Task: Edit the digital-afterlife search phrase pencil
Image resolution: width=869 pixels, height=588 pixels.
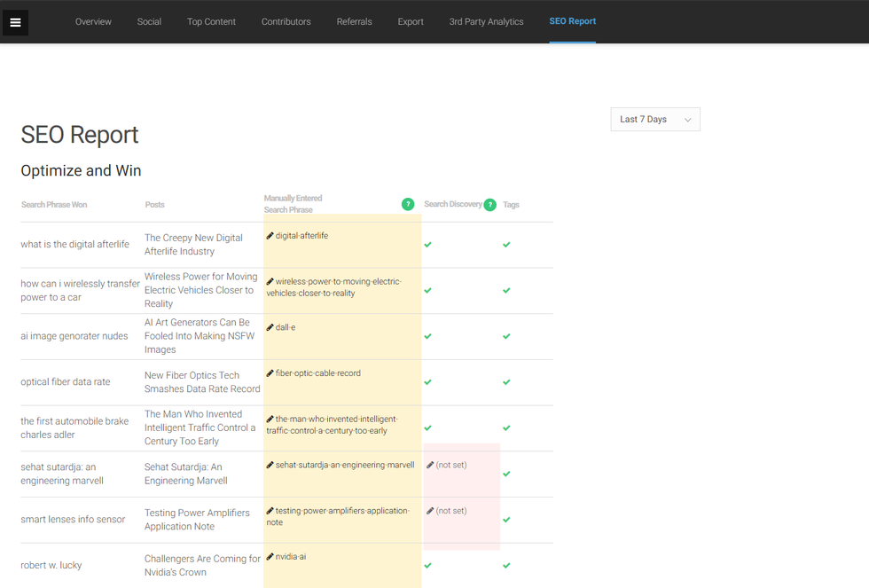Action: click(x=270, y=236)
